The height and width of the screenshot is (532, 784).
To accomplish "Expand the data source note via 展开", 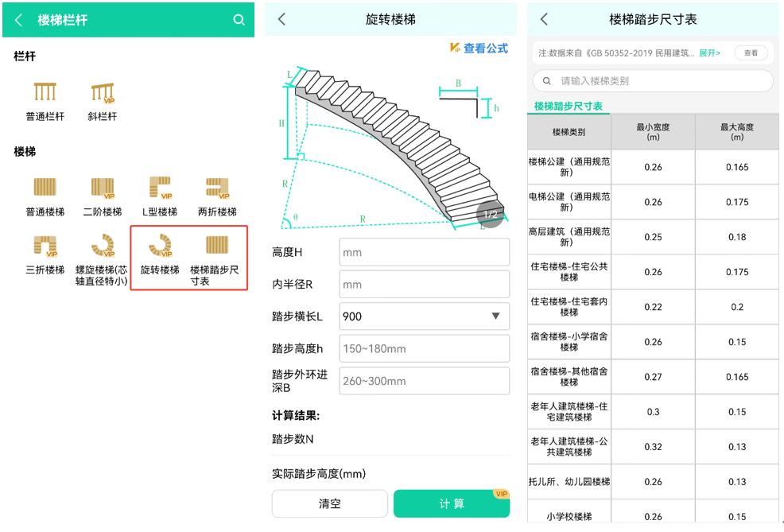I will 709,53.
